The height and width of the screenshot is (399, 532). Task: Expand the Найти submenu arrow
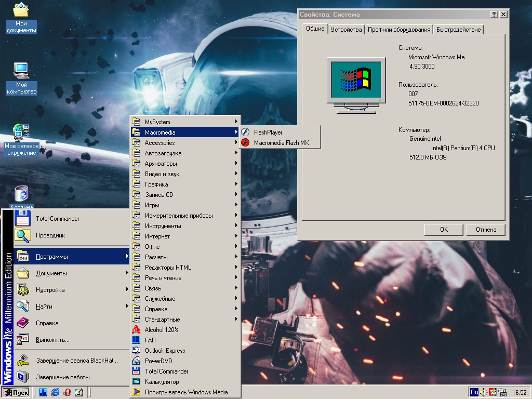127,305
